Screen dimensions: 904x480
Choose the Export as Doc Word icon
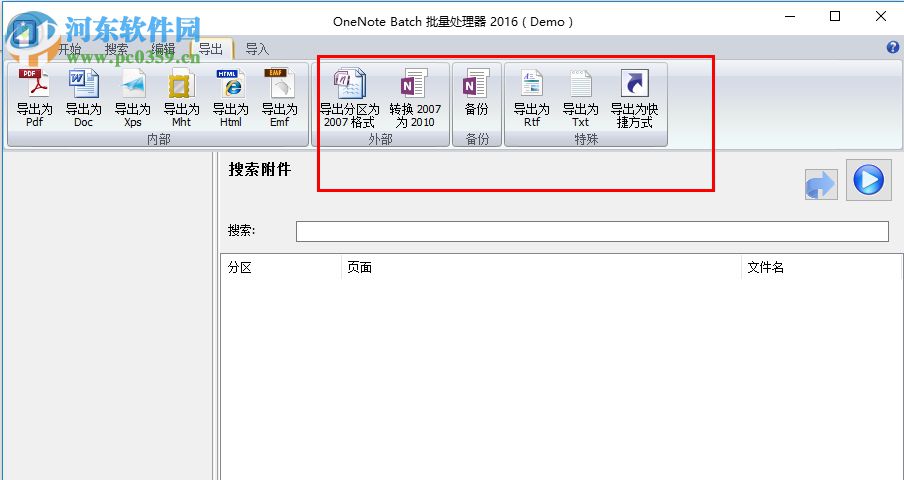point(83,97)
